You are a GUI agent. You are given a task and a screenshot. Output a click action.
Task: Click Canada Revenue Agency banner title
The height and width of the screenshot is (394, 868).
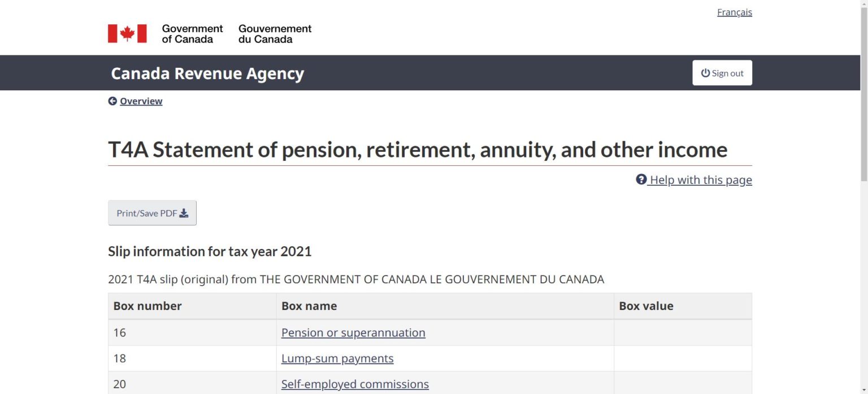(207, 73)
